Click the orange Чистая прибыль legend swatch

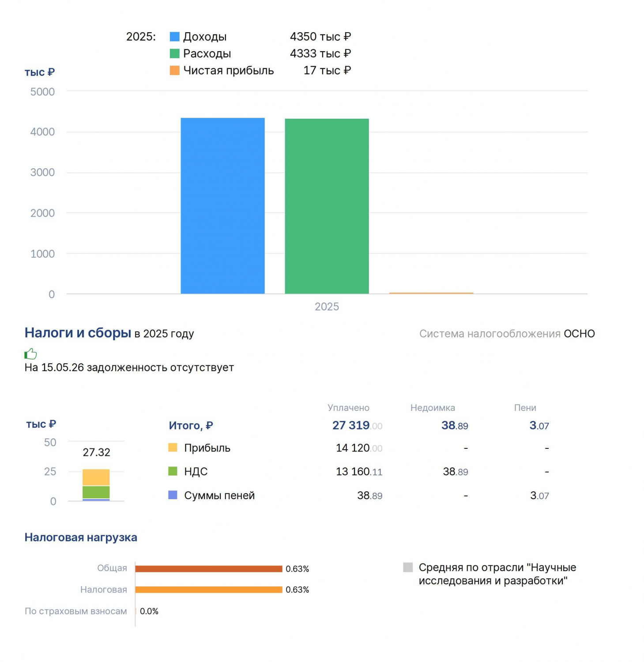(x=175, y=70)
